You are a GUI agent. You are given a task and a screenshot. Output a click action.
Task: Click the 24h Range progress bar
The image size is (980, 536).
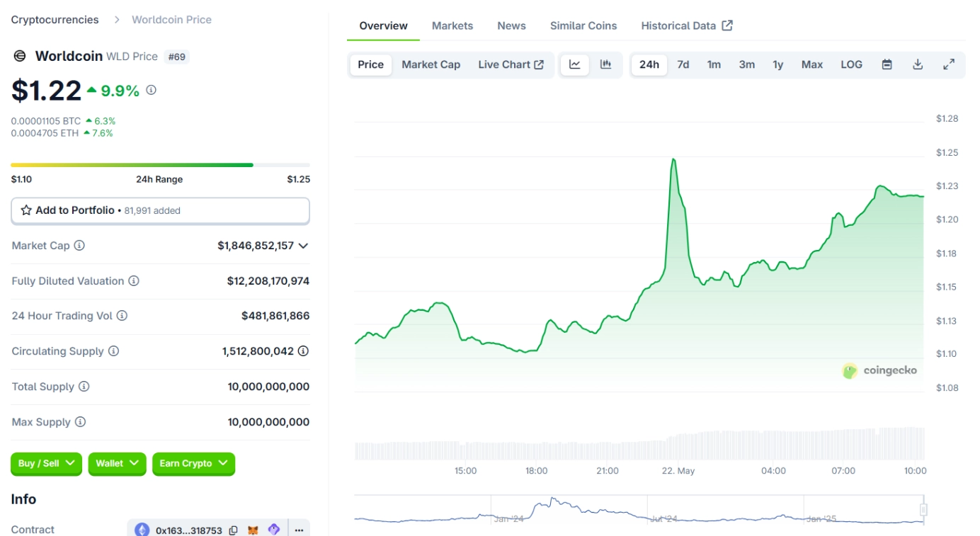tap(160, 165)
